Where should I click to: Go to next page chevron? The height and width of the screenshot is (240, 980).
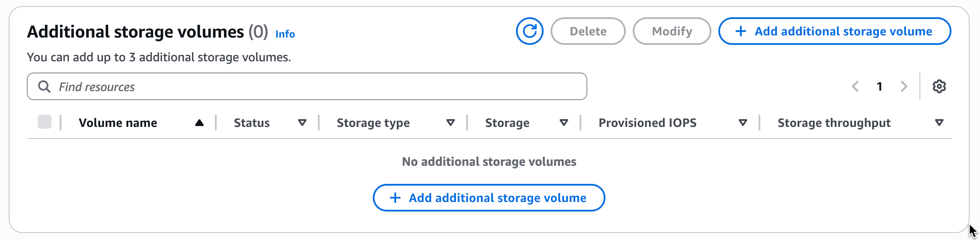pyautogui.click(x=904, y=86)
